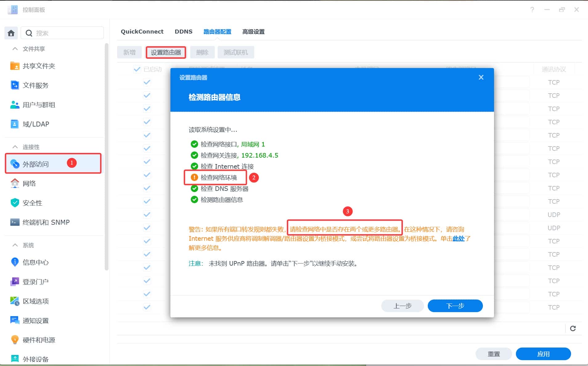Click the refresh icon below the table

pyautogui.click(x=573, y=328)
